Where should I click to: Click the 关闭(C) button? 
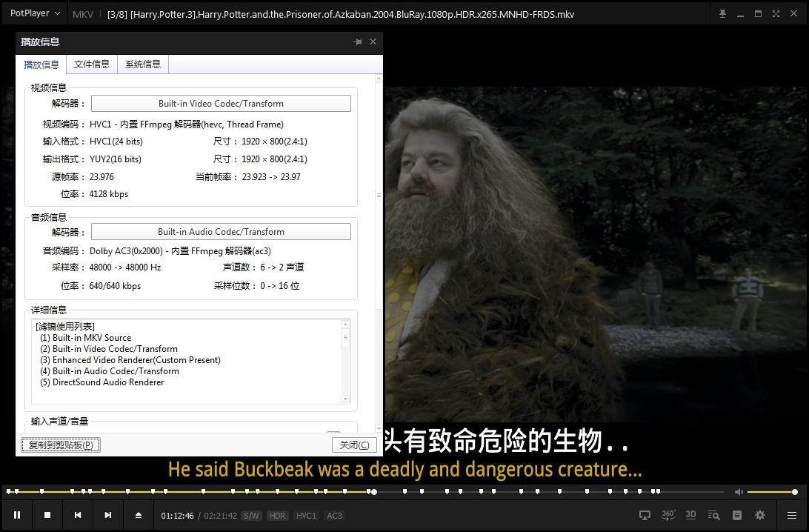(x=354, y=445)
